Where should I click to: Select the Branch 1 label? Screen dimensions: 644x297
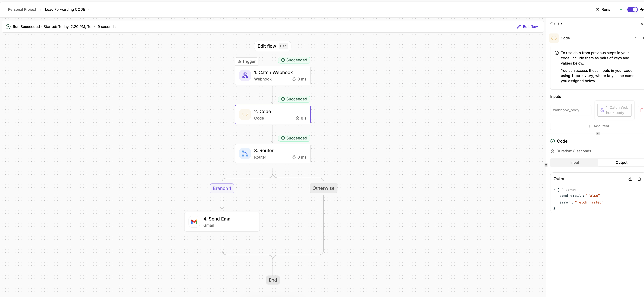click(222, 188)
